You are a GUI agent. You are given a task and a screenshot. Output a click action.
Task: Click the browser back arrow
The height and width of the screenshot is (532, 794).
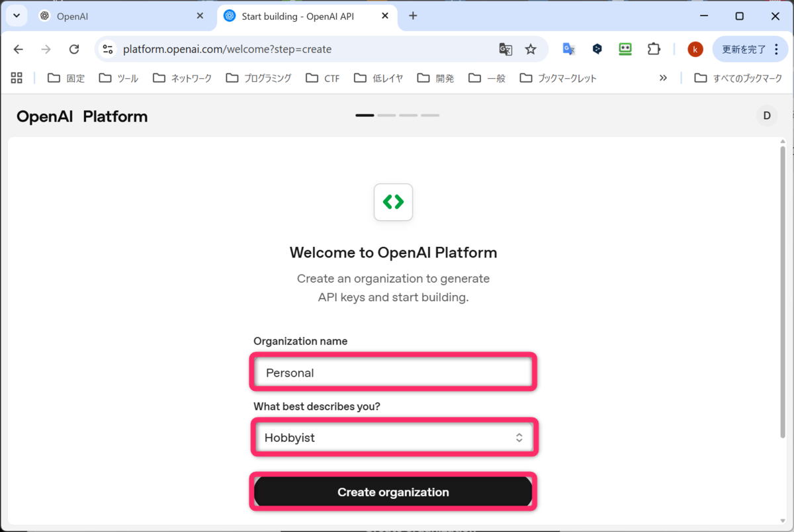click(18, 48)
